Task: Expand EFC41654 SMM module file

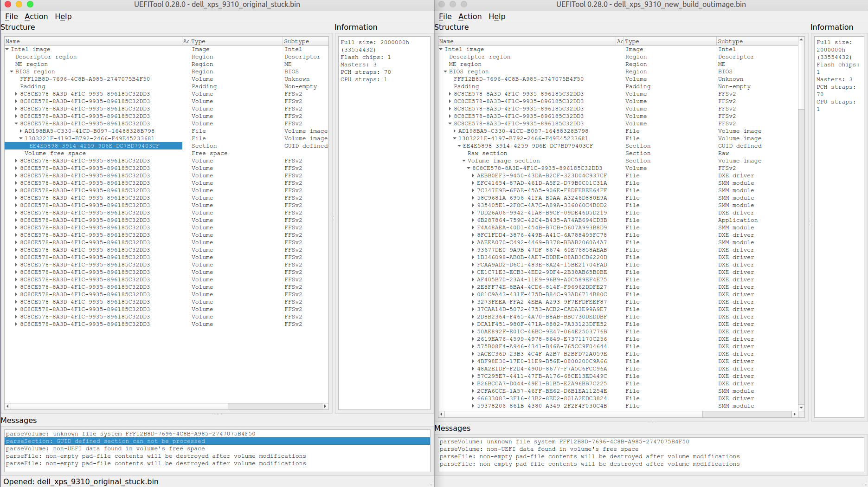Action: (x=473, y=183)
